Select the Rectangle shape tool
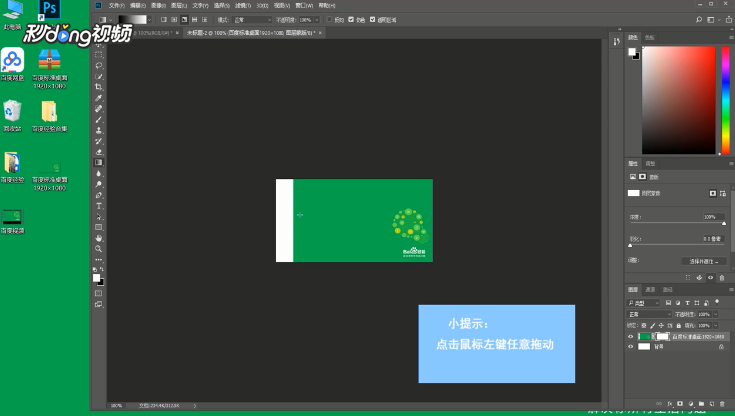 click(98, 227)
